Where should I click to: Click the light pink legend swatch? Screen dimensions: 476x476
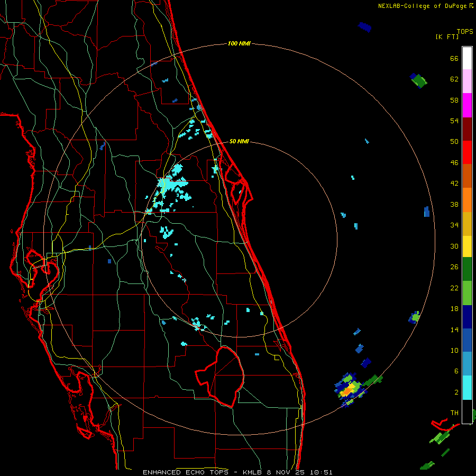tap(467, 81)
